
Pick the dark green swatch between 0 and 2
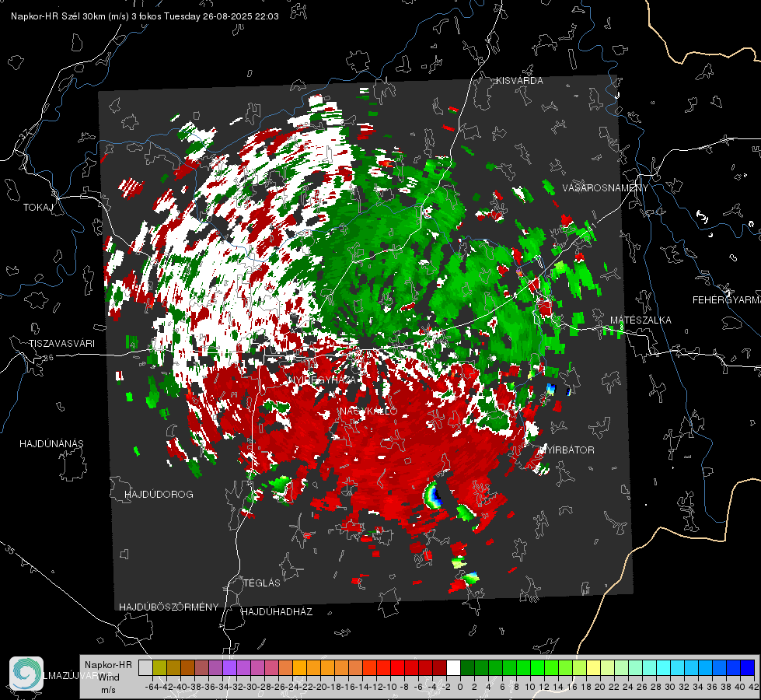click(x=467, y=667)
